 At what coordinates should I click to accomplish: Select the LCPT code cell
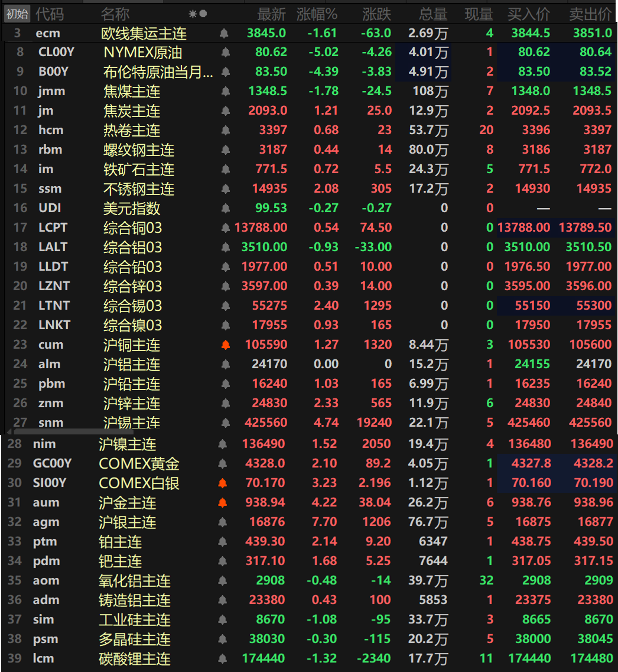pyautogui.click(x=53, y=228)
